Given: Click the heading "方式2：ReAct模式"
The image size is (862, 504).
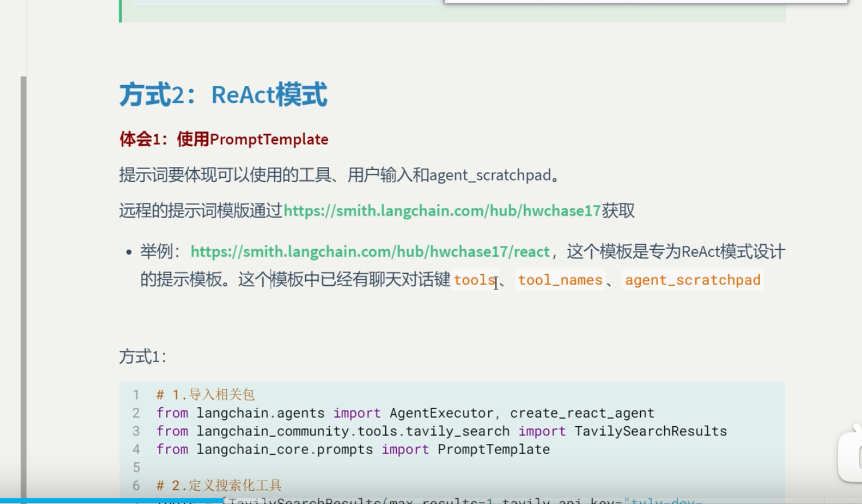Looking at the screenshot, I should 223,95.
